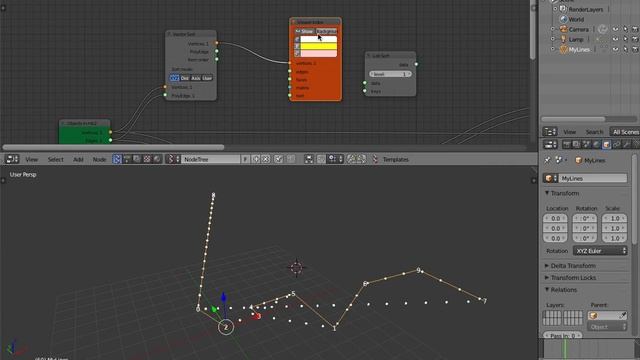Select XYZ sort mode on Vector Sort node
Image resolution: width=640 pixels, height=360 pixels.
coord(174,78)
